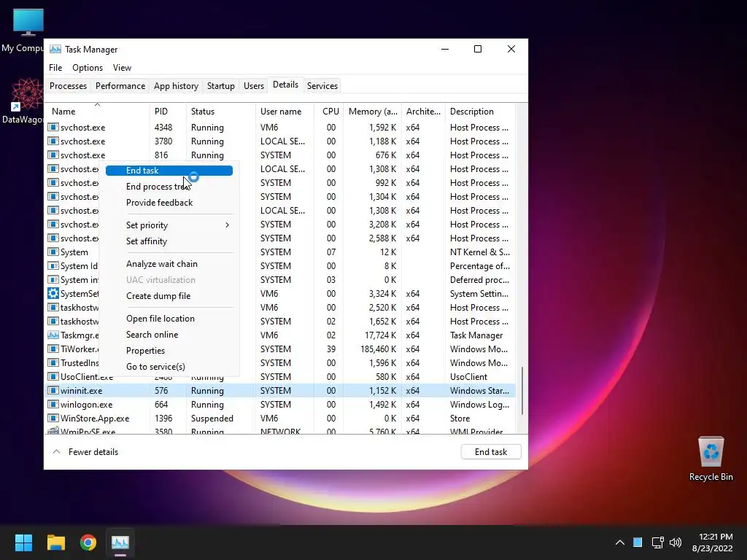747x560 pixels.
Task: Switch to the Startup tab
Action: tap(220, 86)
